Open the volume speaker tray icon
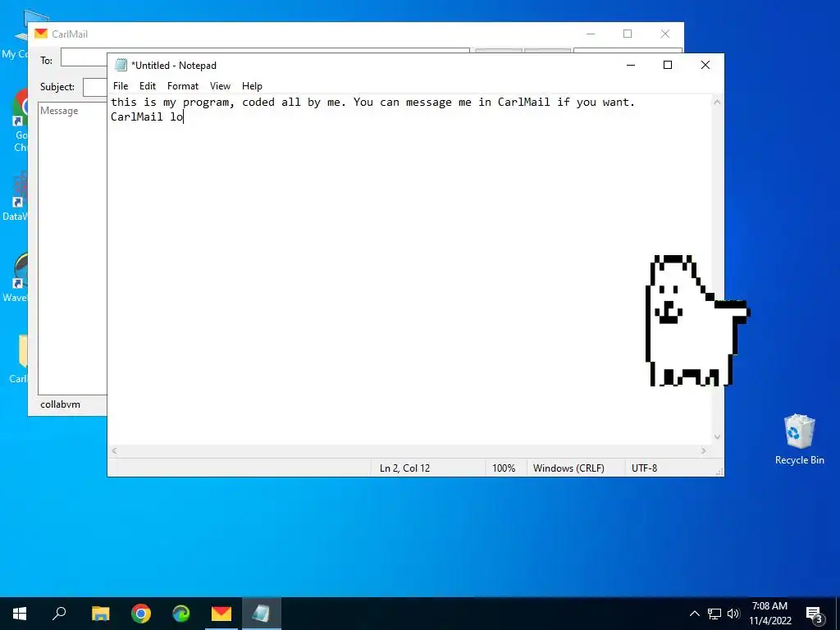 coord(733,614)
